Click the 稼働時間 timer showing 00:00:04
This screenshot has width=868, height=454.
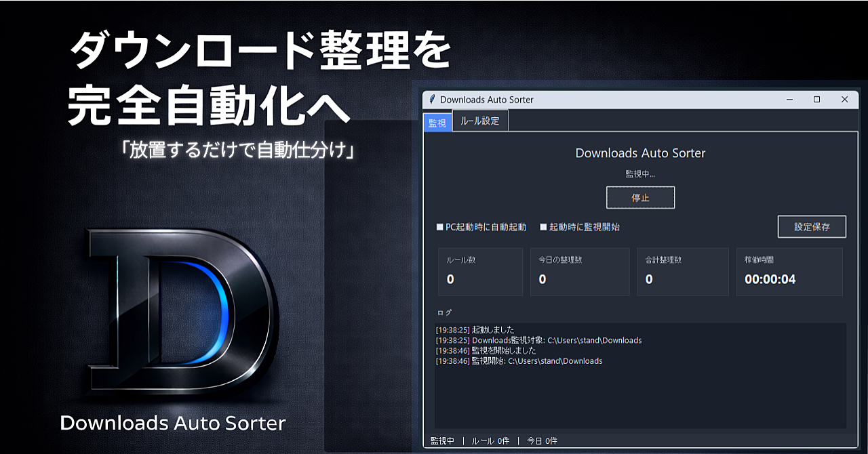pos(770,279)
